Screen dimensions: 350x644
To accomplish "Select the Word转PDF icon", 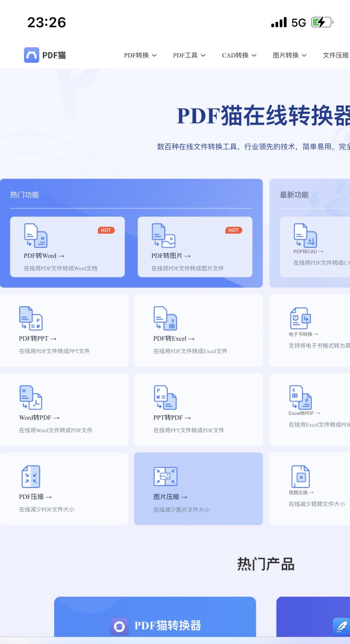I will 31,397.
